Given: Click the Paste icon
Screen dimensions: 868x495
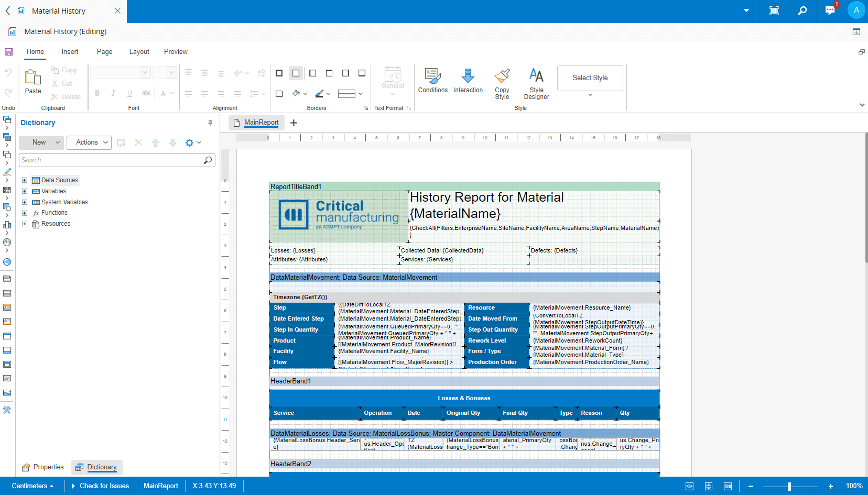Looking at the screenshot, I should [33, 81].
